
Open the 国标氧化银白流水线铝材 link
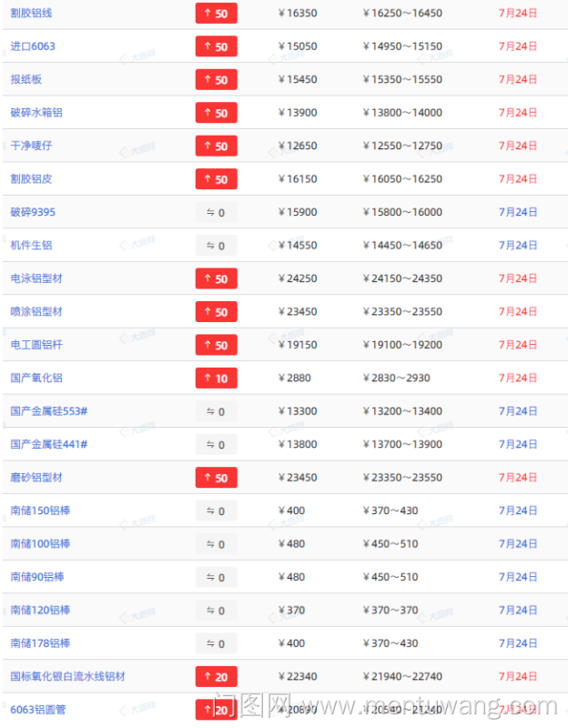click(68, 676)
